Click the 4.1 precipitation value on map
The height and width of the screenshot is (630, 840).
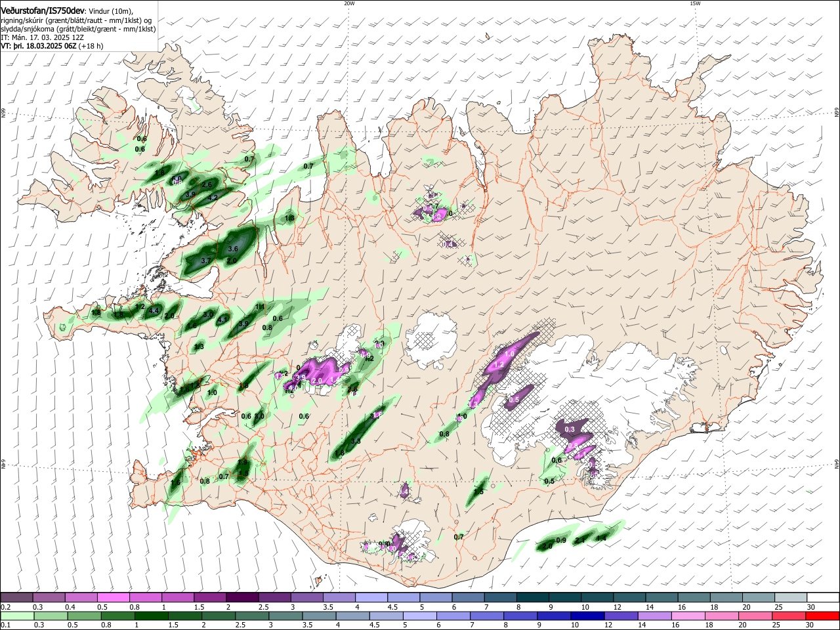pos(223,320)
